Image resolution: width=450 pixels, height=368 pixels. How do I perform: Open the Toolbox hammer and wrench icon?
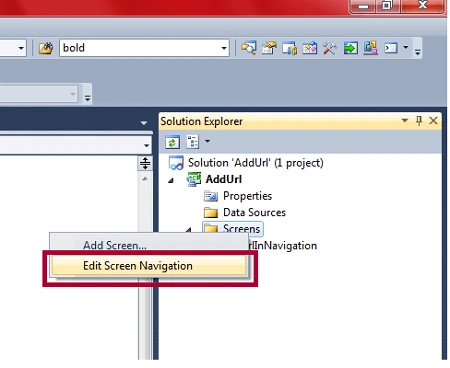(x=330, y=48)
